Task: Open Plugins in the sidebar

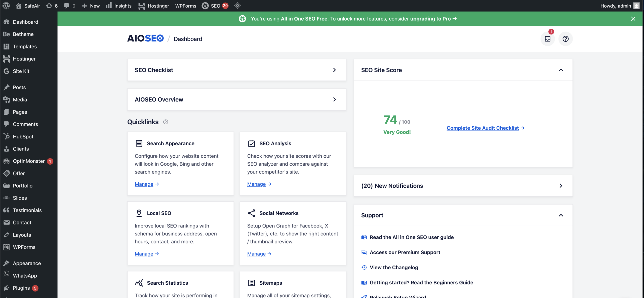Action: click(29, 288)
